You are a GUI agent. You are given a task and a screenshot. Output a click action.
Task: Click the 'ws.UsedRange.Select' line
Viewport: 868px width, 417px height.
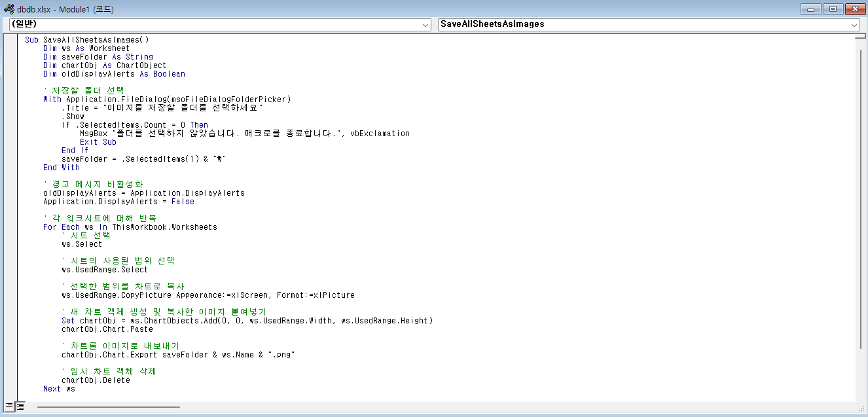[x=105, y=270]
